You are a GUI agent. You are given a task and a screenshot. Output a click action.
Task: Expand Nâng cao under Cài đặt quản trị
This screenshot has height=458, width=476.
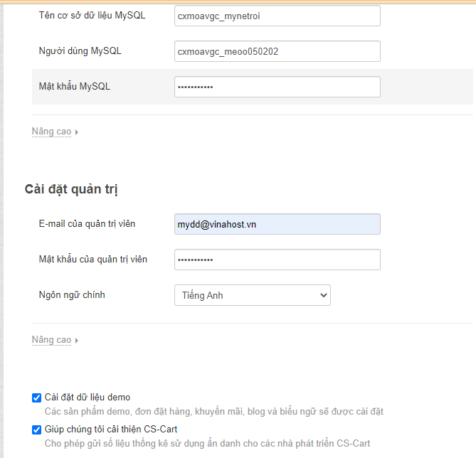click(x=51, y=340)
